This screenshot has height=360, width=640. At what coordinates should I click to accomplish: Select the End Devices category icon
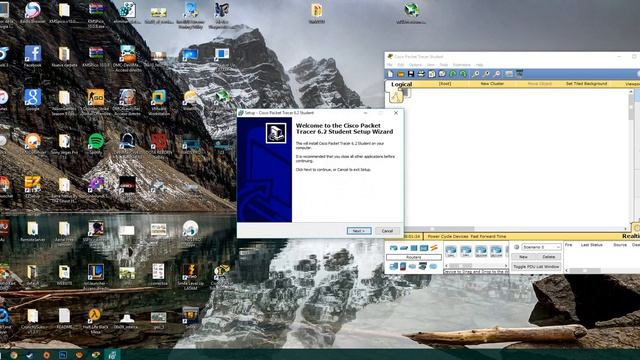(393, 267)
